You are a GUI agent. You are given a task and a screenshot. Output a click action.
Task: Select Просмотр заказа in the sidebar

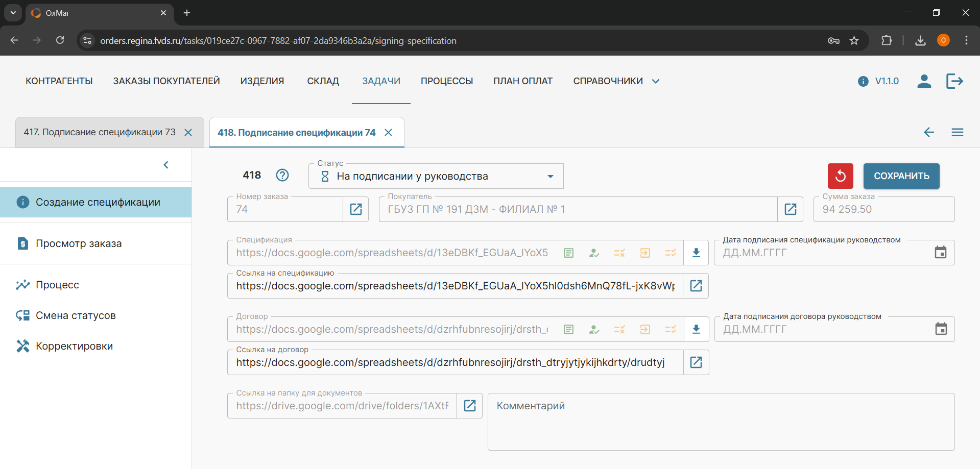click(x=79, y=243)
